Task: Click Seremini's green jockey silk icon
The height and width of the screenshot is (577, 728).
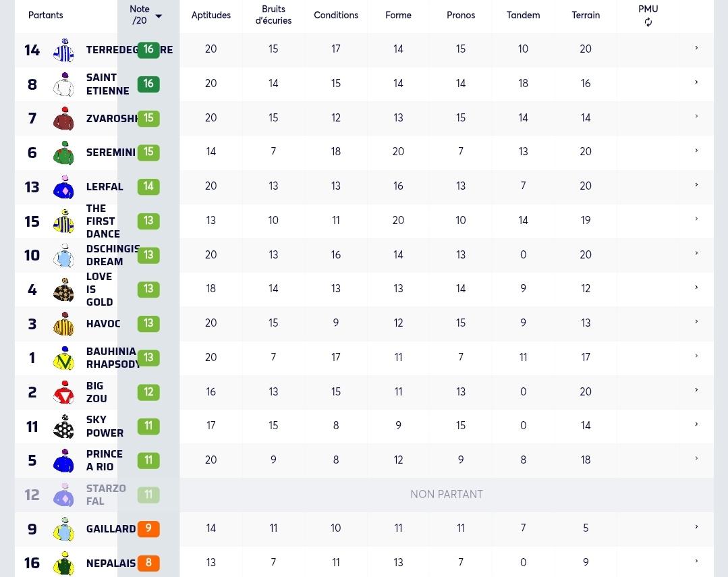Action: tap(63, 153)
